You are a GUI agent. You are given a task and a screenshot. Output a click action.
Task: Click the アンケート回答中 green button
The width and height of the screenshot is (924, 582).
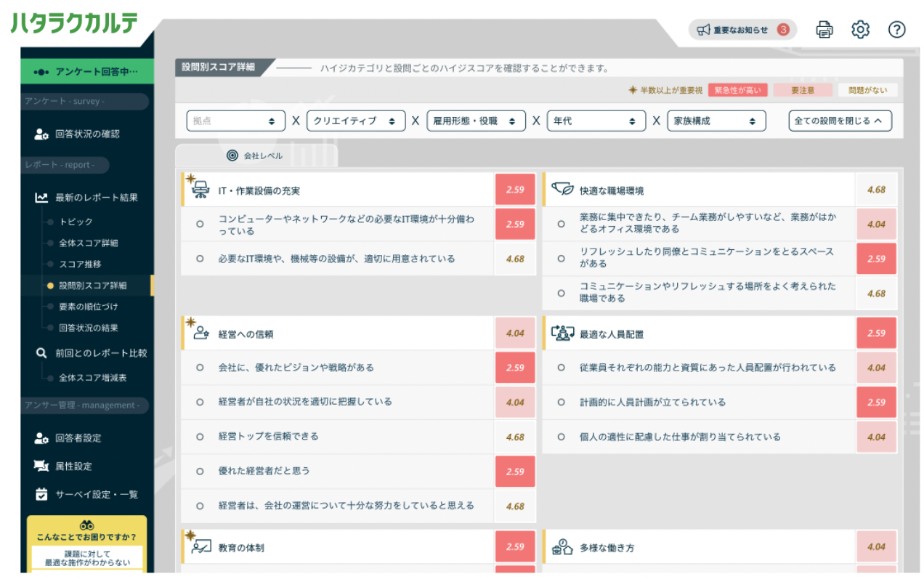click(x=87, y=72)
